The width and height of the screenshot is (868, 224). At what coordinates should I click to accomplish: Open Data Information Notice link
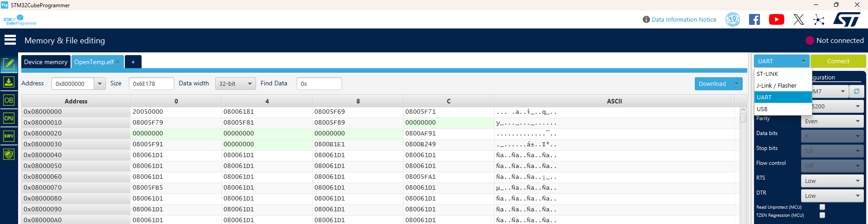[684, 19]
